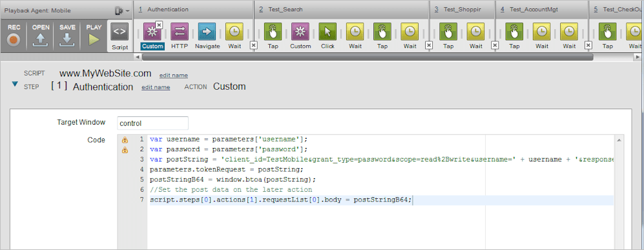
Task: Select the Script view button
Action: pyautogui.click(x=120, y=37)
